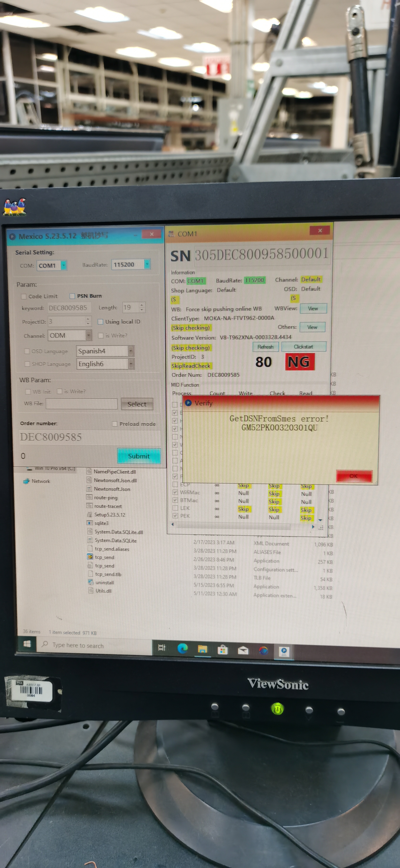Screen dimensions: 400x868
Task: Click the Utils.dll file icon
Action: pos(91,590)
